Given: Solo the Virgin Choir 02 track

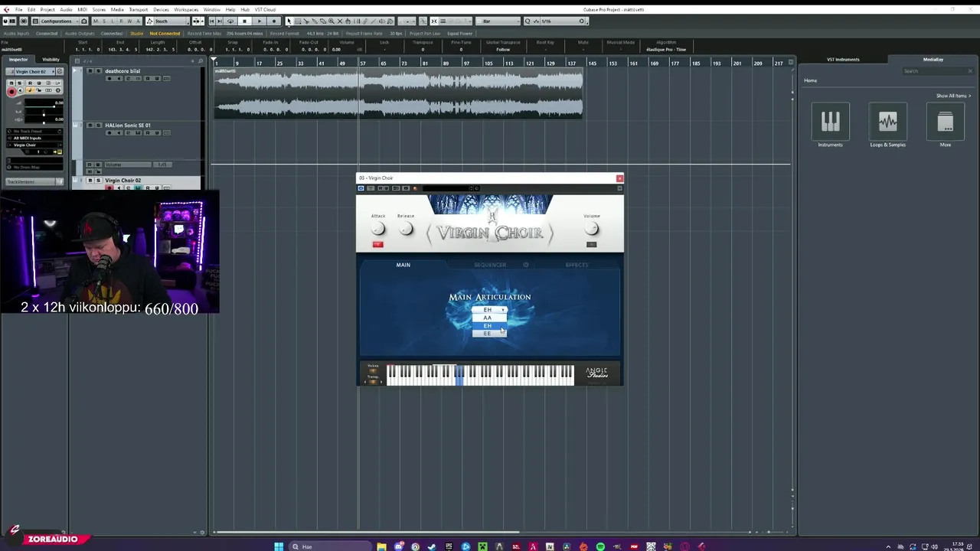Looking at the screenshot, I should click(x=98, y=181).
